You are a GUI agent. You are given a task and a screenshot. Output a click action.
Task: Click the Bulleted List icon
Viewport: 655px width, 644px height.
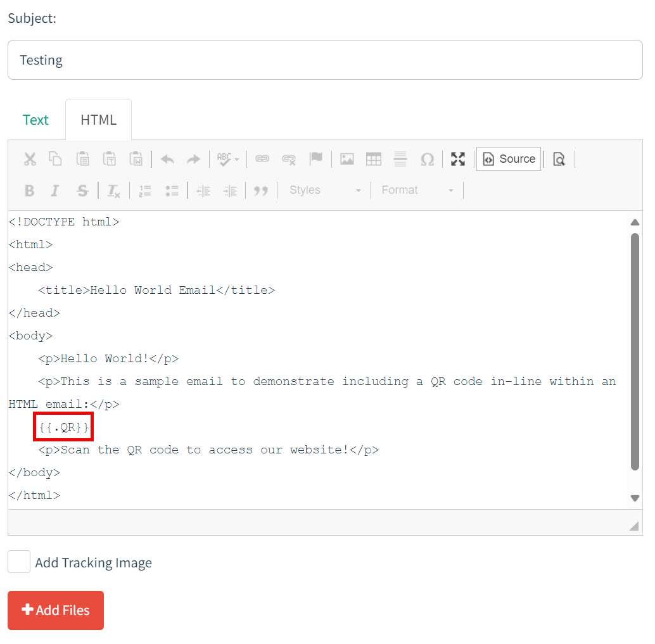click(172, 191)
